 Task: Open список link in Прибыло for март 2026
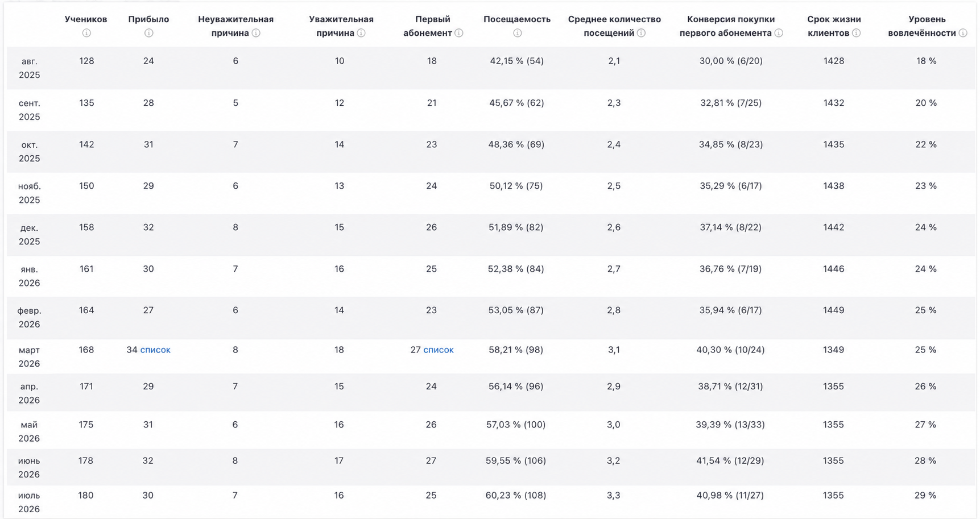click(x=155, y=350)
